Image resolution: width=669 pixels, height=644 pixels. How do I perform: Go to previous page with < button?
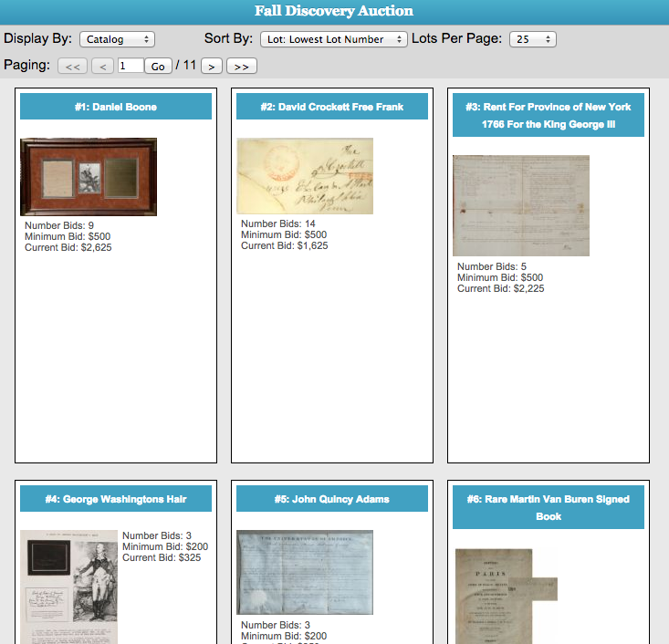tap(102, 66)
